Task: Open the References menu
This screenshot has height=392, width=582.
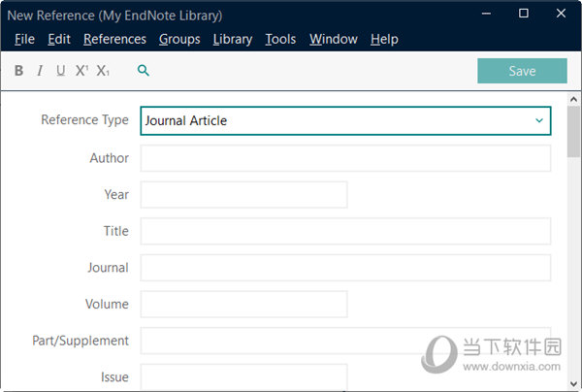Action: 114,39
